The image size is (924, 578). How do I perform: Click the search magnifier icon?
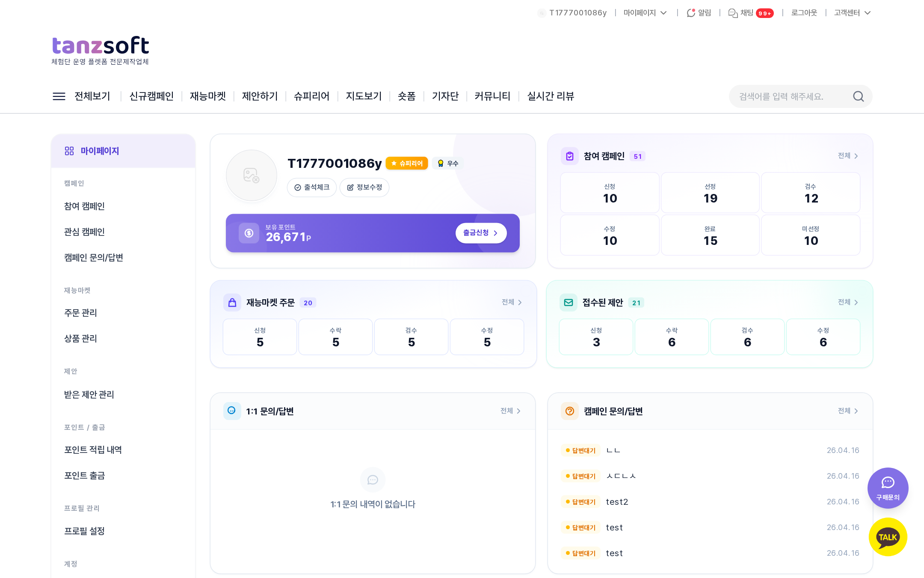tap(858, 96)
